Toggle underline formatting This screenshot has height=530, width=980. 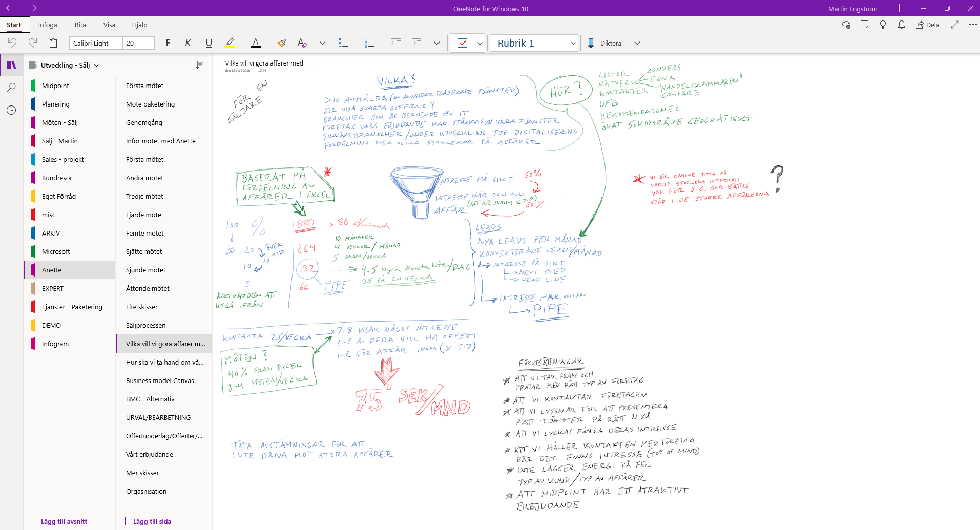pos(208,43)
